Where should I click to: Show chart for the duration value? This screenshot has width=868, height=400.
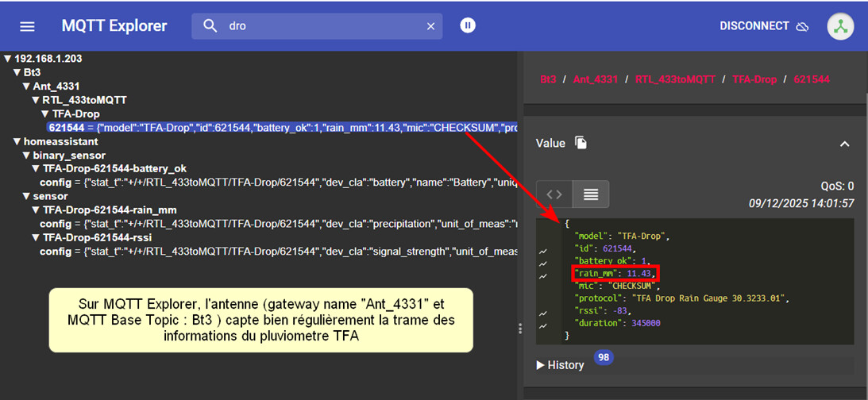543,325
